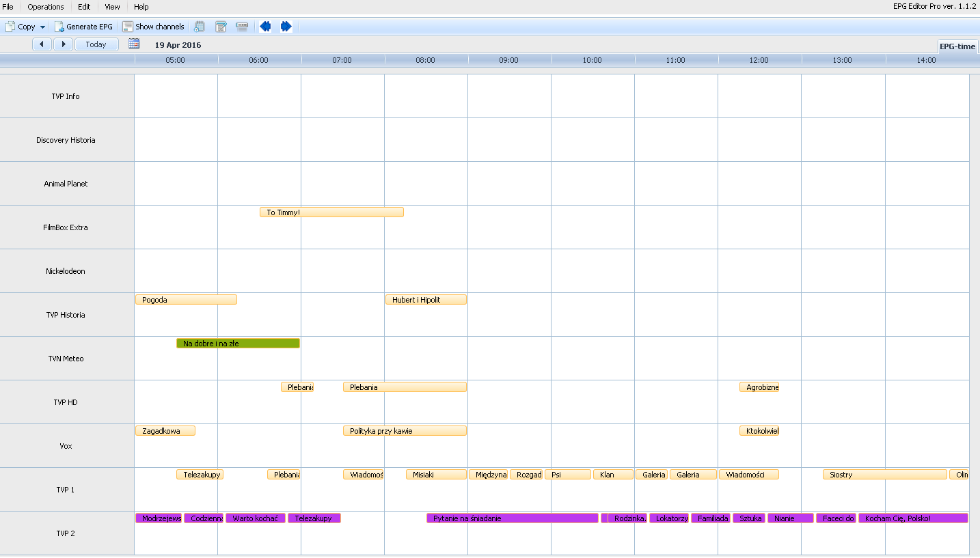The height and width of the screenshot is (558, 980).
Task: Select the Kocham Cię, Polsko! programme
Action: pyautogui.click(x=913, y=518)
